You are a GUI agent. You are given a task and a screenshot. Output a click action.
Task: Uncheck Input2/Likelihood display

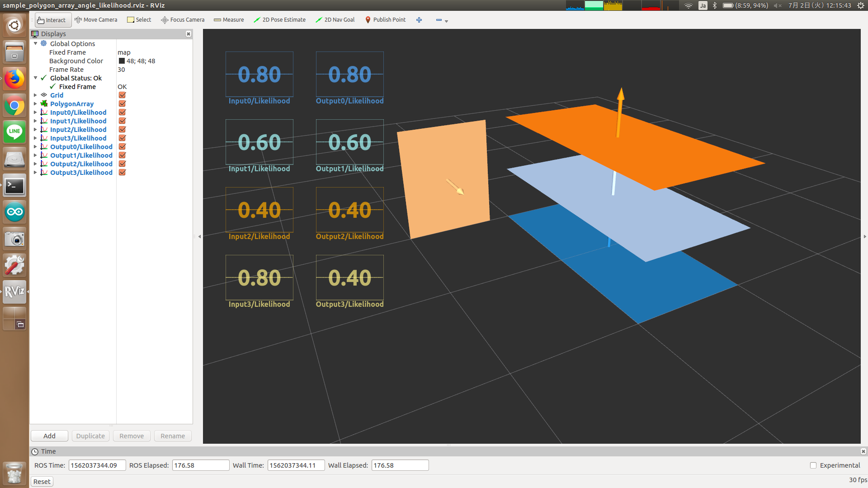[x=122, y=129]
